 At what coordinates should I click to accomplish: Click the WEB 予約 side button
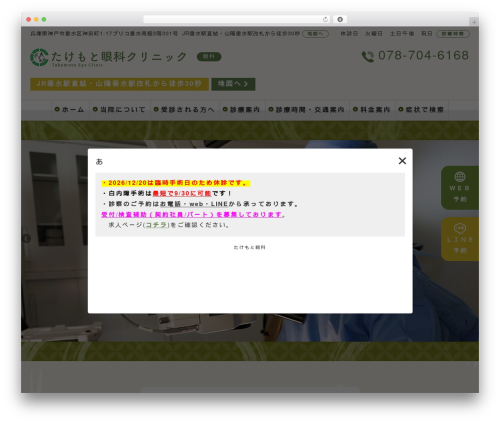[460, 188]
